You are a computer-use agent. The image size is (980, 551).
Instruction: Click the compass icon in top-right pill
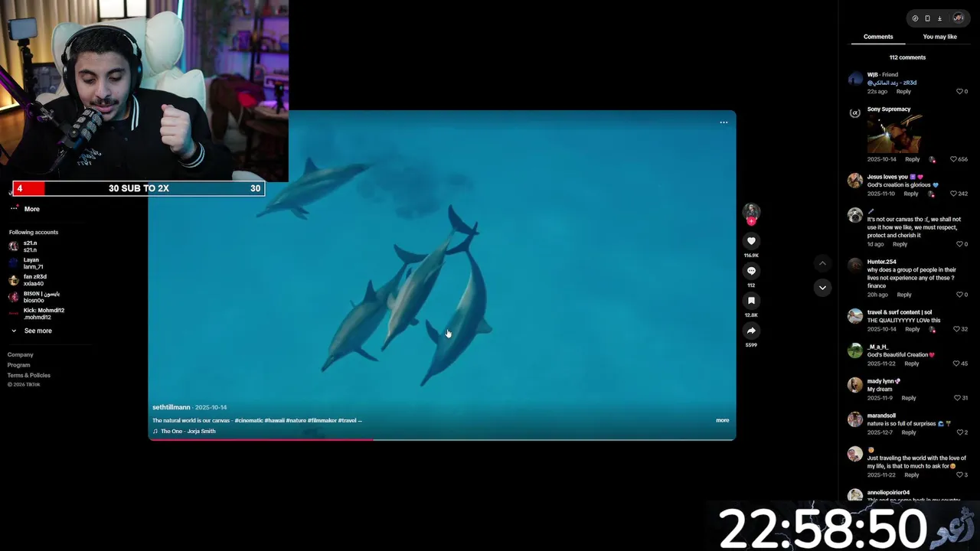(x=915, y=18)
